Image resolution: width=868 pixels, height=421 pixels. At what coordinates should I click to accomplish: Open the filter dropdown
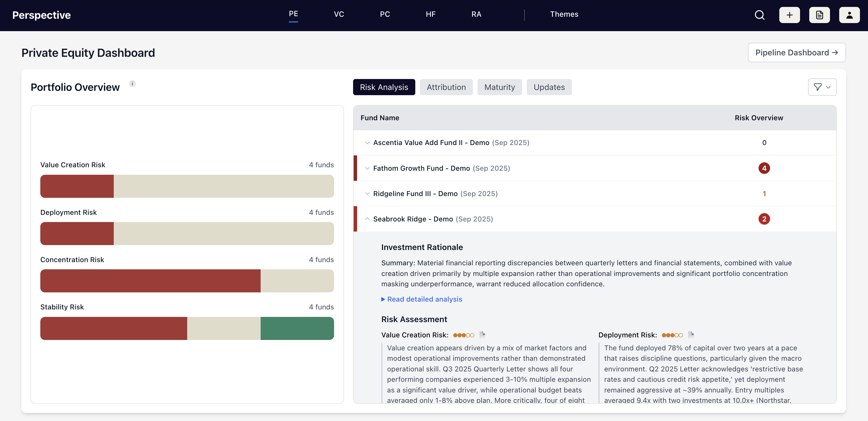point(822,87)
